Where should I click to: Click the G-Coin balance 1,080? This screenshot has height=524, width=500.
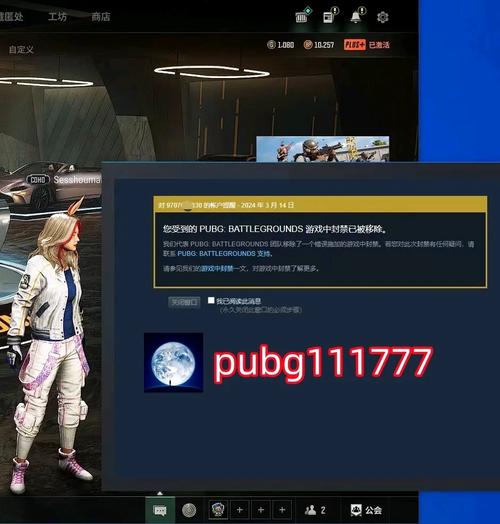click(281, 44)
